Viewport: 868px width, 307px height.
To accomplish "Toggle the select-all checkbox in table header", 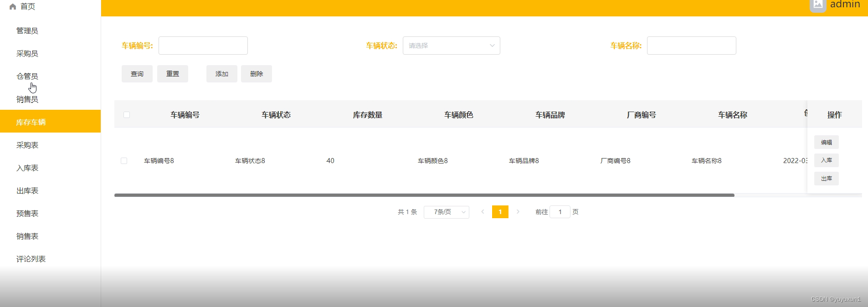I will coord(127,115).
